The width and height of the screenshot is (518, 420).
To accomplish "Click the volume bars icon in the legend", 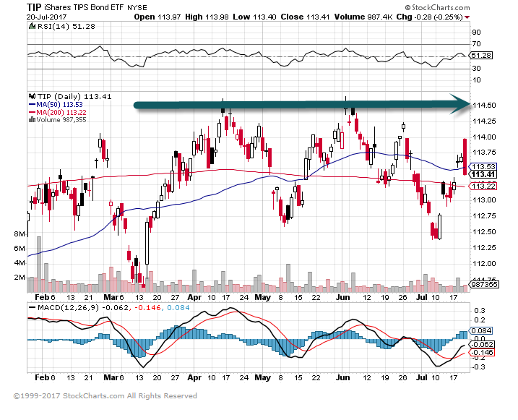I will click(32, 119).
